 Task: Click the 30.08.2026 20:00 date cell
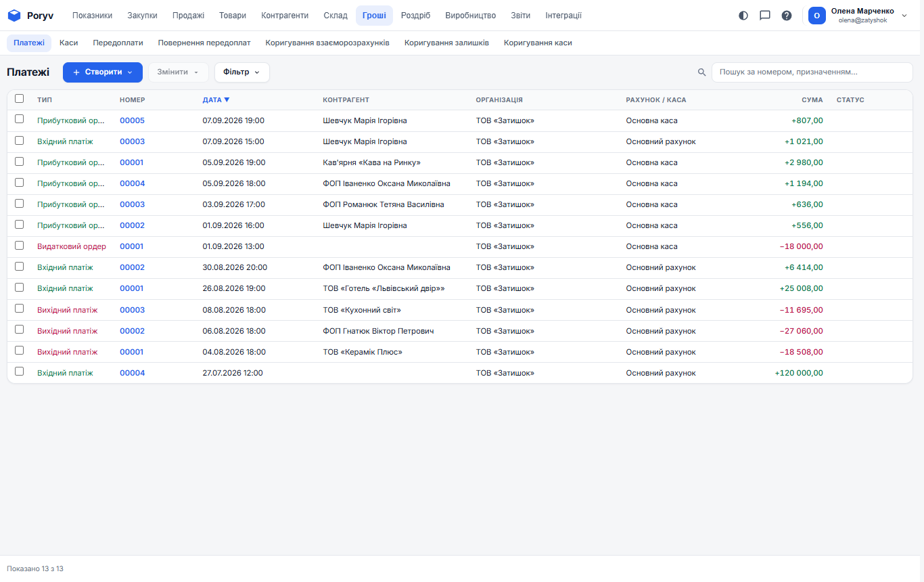[x=235, y=267]
